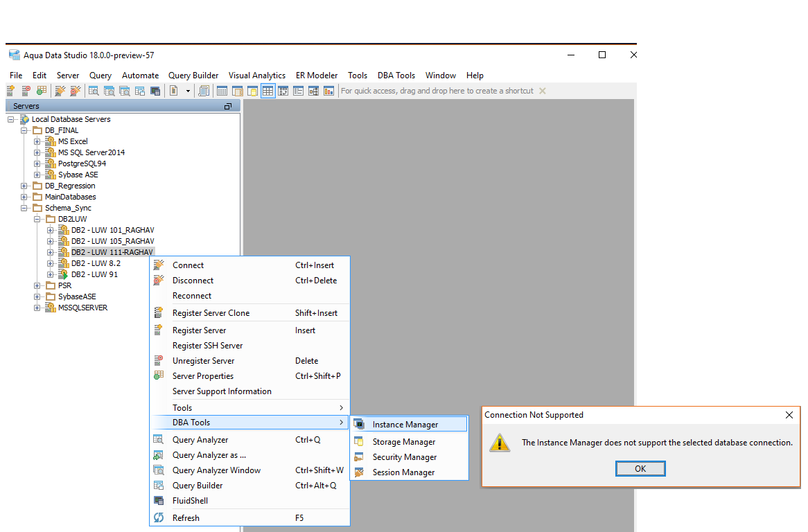This screenshot has height=532, width=808.
Task: Choose Reconnect from the context menu
Action: [x=250, y=296]
